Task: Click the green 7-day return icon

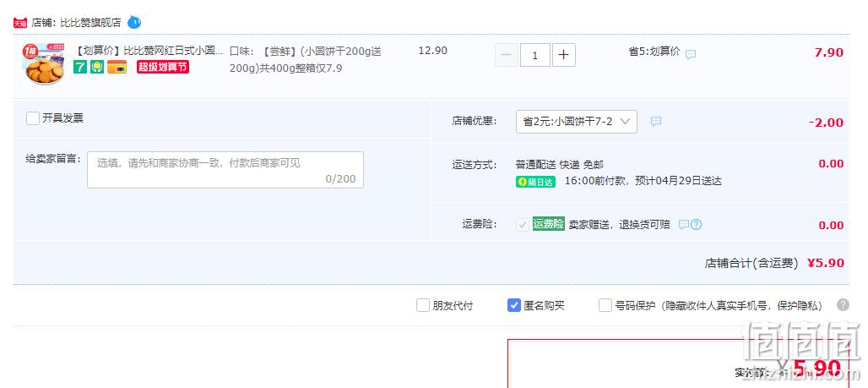Action: [80, 67]
